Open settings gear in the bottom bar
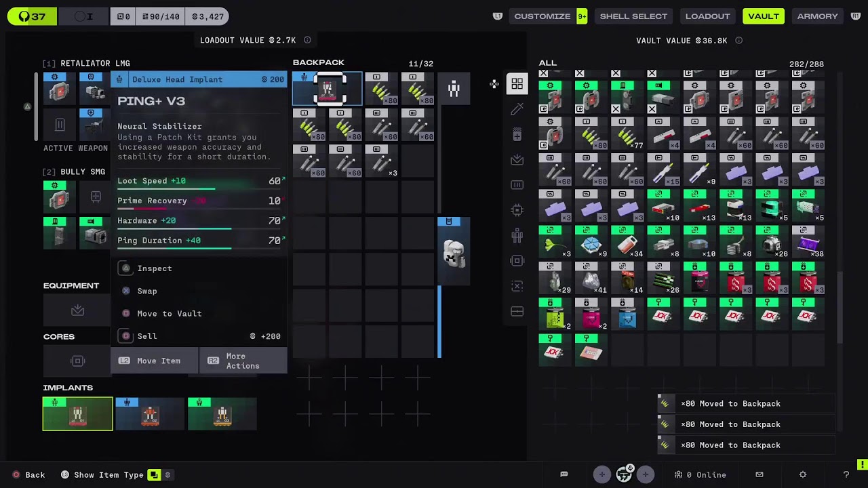Screen dimensions: 868x488 [803, 474]
